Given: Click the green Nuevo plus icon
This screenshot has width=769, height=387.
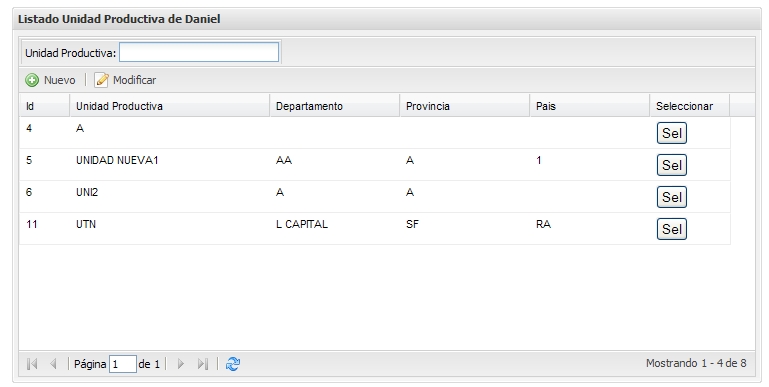Looking at the screenshot, I should [x=32, y=80].
